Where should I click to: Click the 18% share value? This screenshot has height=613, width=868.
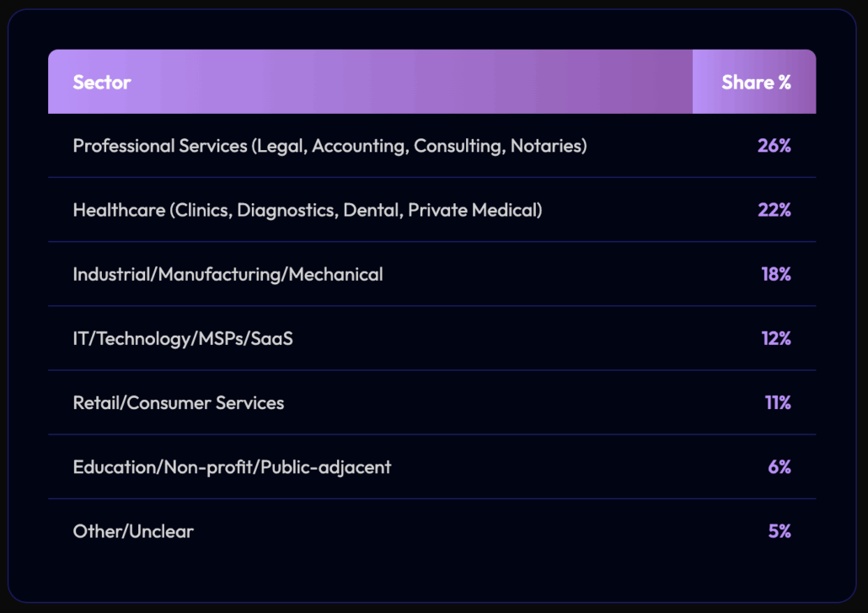pos(775,274)
